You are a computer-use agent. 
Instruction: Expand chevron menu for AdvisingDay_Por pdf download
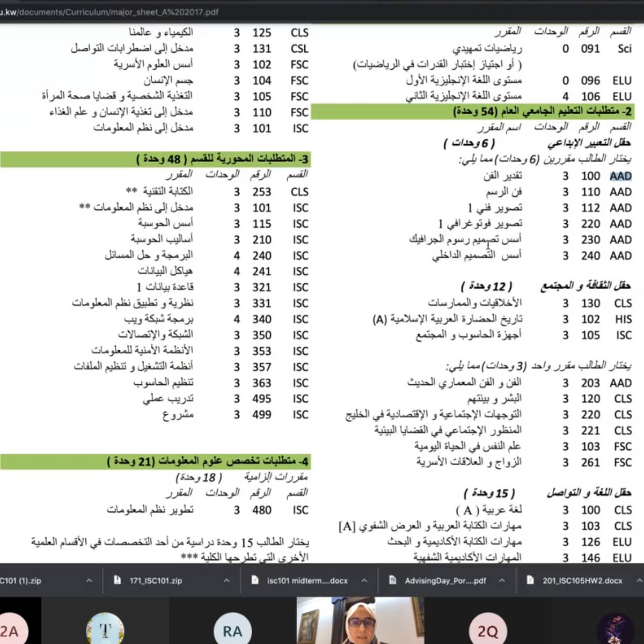coord(502,580)
